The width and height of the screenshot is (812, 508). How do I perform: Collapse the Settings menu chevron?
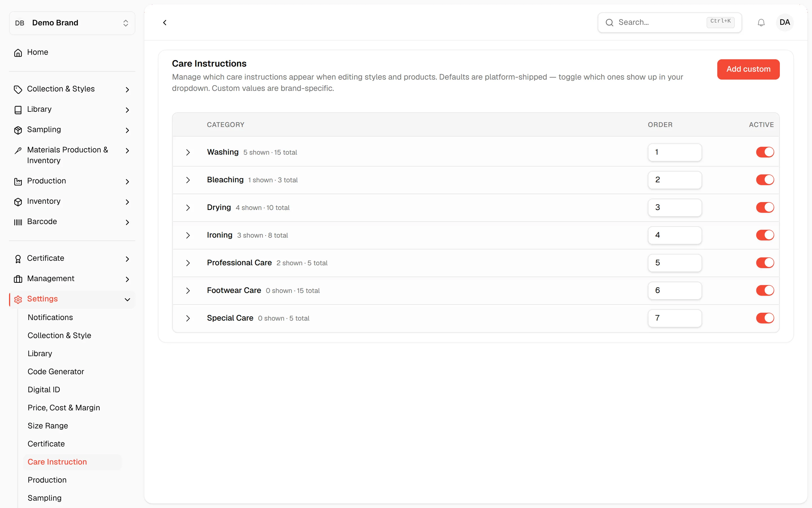[127, 299]
